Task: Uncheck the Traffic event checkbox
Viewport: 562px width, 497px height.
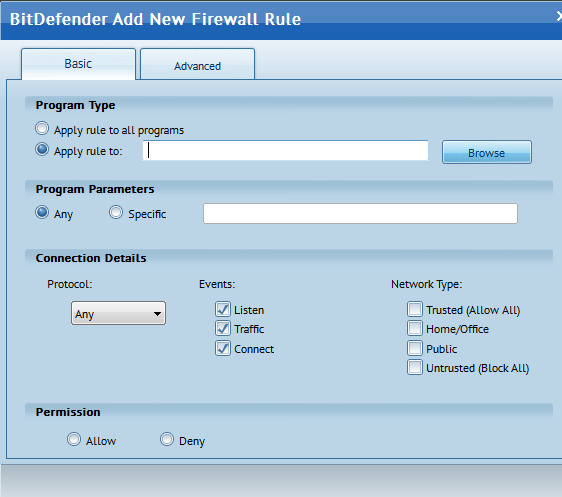Action: [x=223, y=328]
